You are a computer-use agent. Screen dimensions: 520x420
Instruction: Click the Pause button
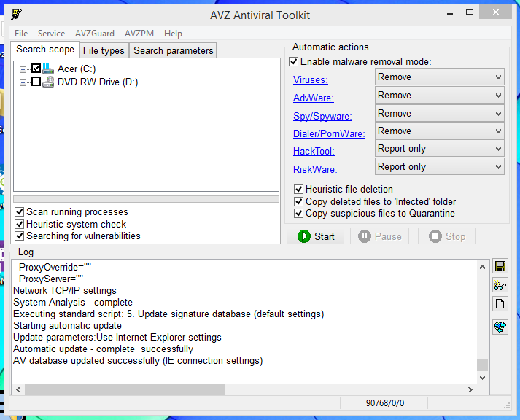(380, 236)
